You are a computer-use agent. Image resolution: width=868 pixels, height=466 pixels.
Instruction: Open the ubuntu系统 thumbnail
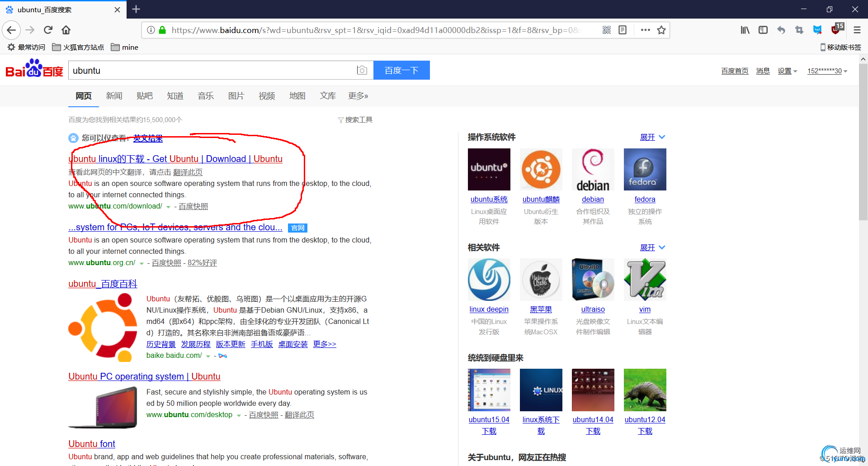tap(489, 169)
